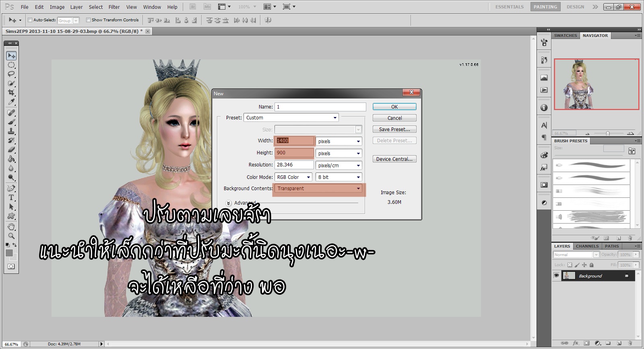Click the Resolution input field
644x349 pixels.
click(x=294, y=165)
